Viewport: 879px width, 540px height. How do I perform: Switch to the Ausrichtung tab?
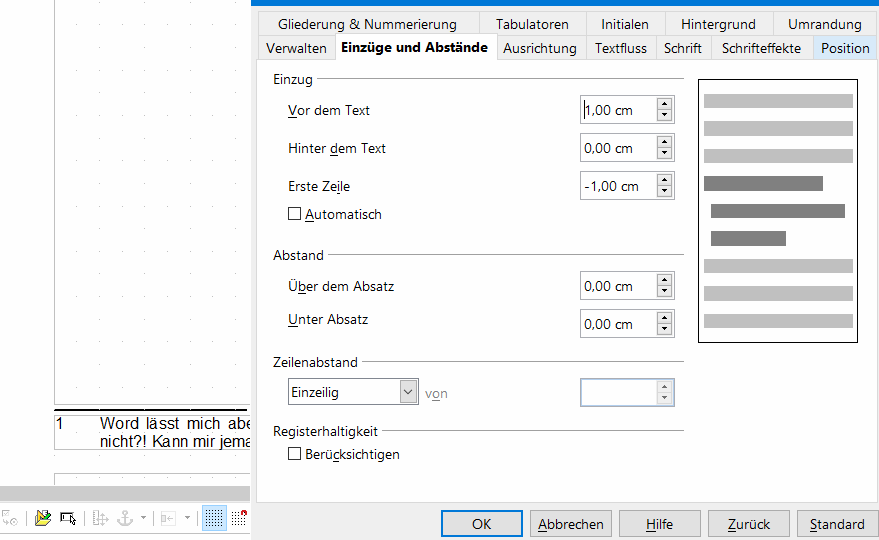pos(539,48)
